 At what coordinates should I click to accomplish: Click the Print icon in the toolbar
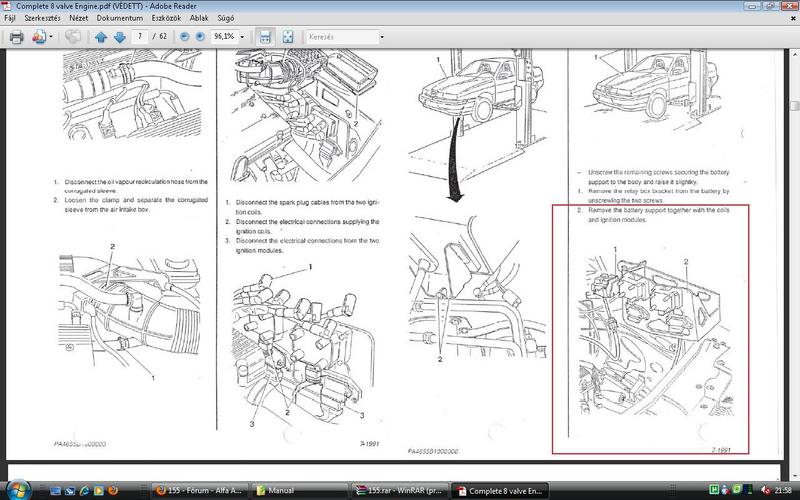(17, 37)
